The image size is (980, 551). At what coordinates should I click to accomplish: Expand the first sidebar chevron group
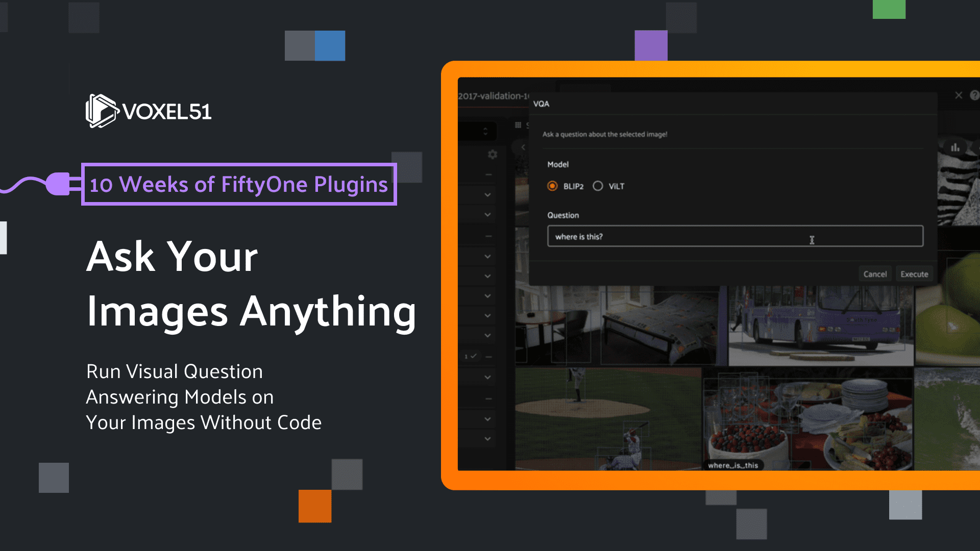pyautogui.click(x=487, y=195)
